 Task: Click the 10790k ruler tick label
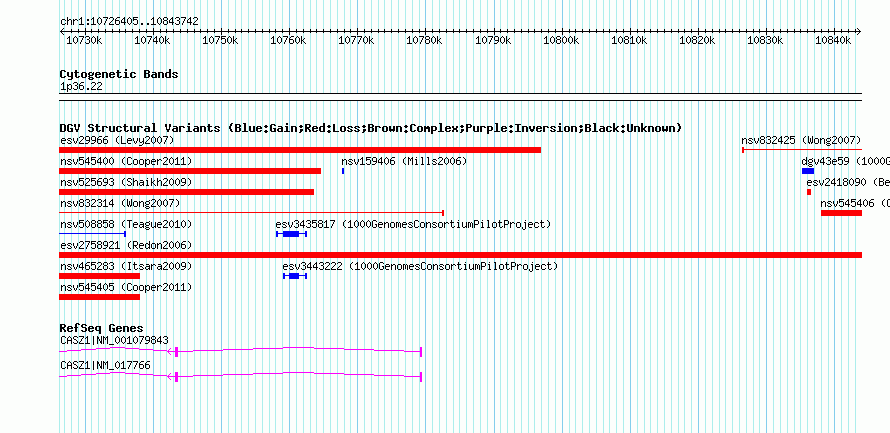[x=493, y=40]
